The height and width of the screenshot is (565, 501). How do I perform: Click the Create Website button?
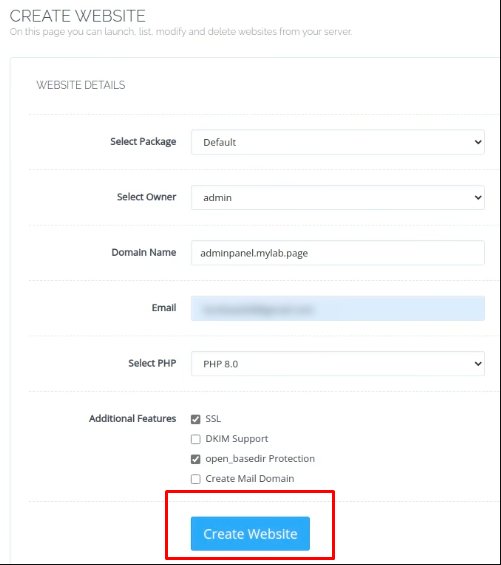[250, 534]
